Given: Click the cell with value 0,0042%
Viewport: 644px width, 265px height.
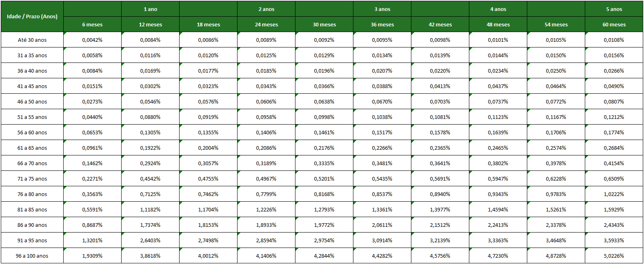Looking at the screenshot, I should click(x=92, y=40).
